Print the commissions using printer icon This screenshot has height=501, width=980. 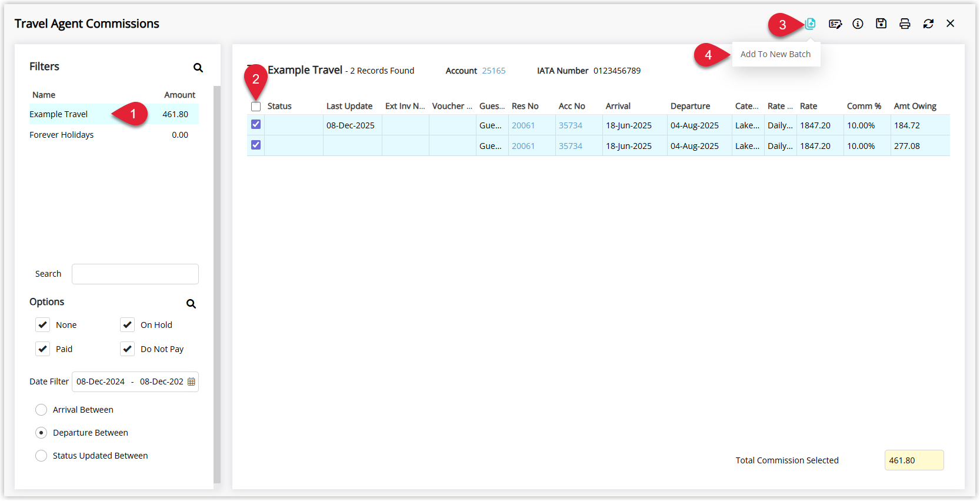pyautogui.click(x=905, y=24)
